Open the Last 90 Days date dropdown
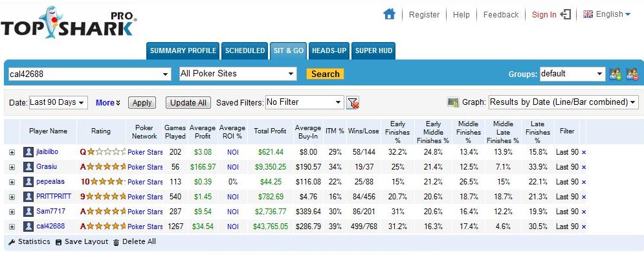Viewport: 644px width, 255px height. click(58, 102)
